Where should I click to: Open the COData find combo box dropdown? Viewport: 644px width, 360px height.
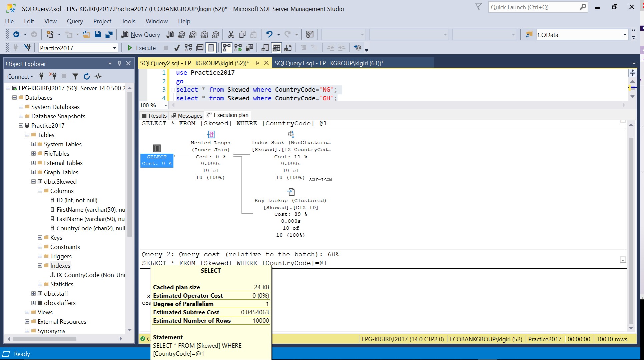coord(625,35)
